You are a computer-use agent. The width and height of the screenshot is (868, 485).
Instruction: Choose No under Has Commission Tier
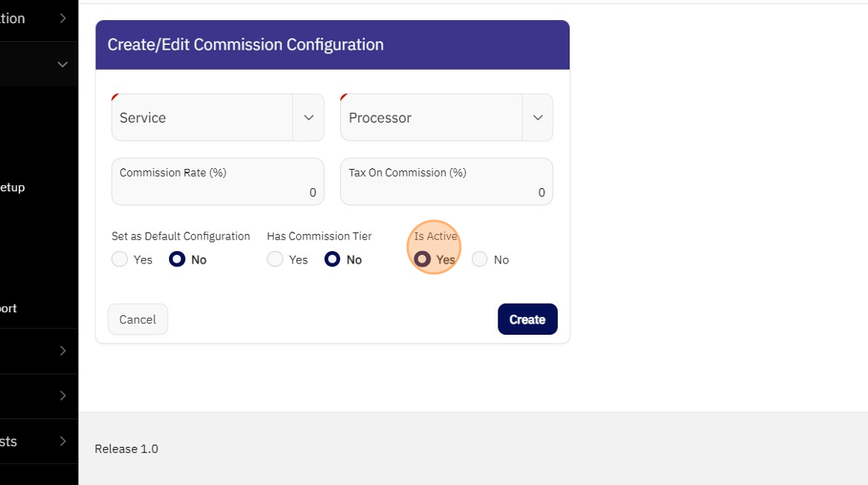point(332,260)
